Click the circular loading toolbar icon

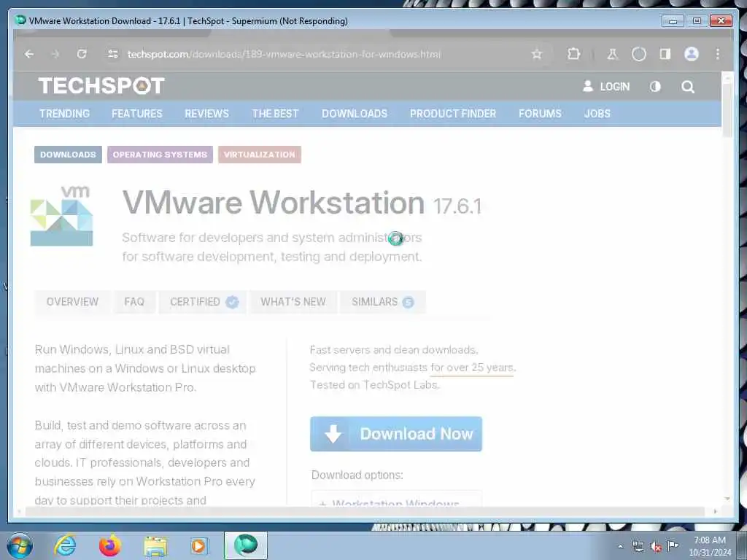pos(639,54)
